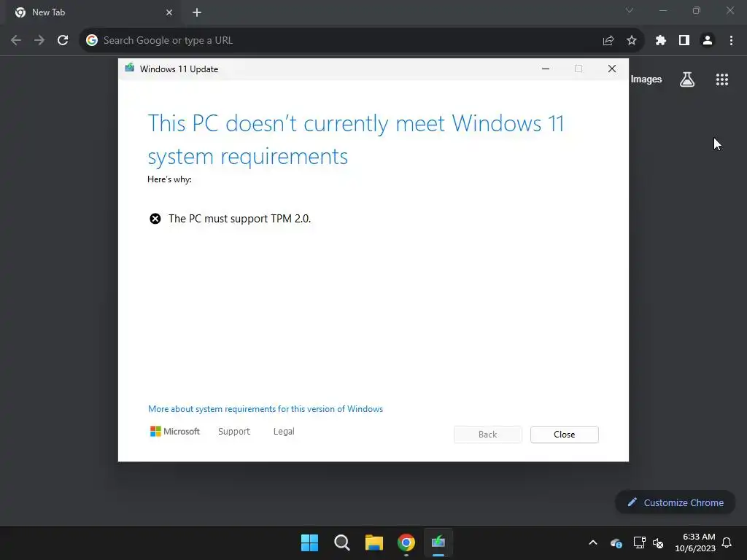The height and width of the screenshot is (560, 747).
Task: Click Chrome forward navigation arrow
Action: tap(39, 41)
